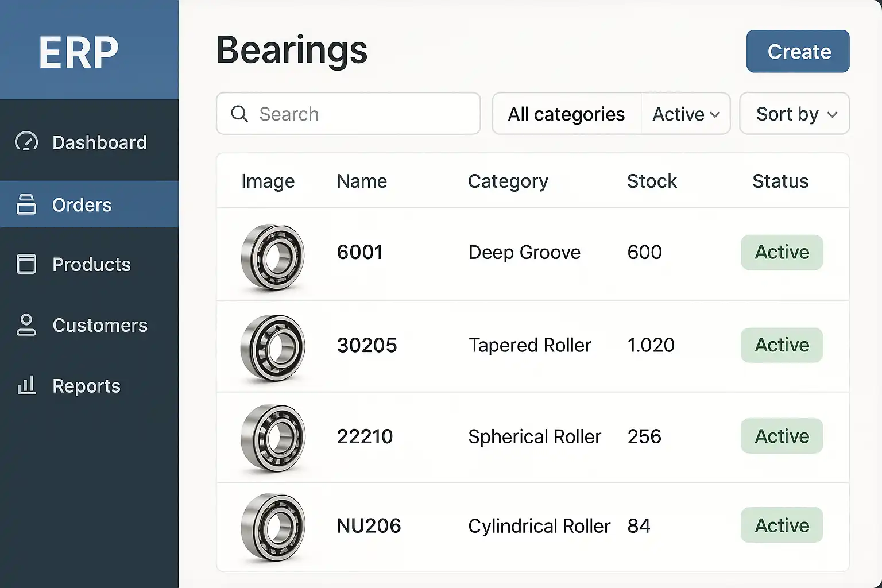Go to Customers in the sidebar
This screenshot has width=882, height=588.
(99, 325)
